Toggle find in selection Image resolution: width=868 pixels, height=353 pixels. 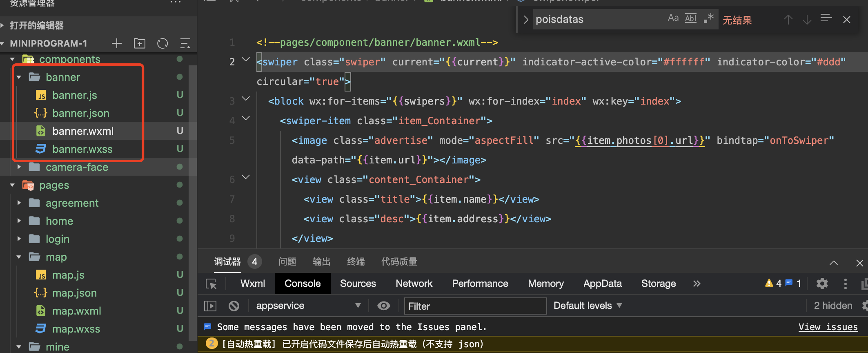[826, 19]
